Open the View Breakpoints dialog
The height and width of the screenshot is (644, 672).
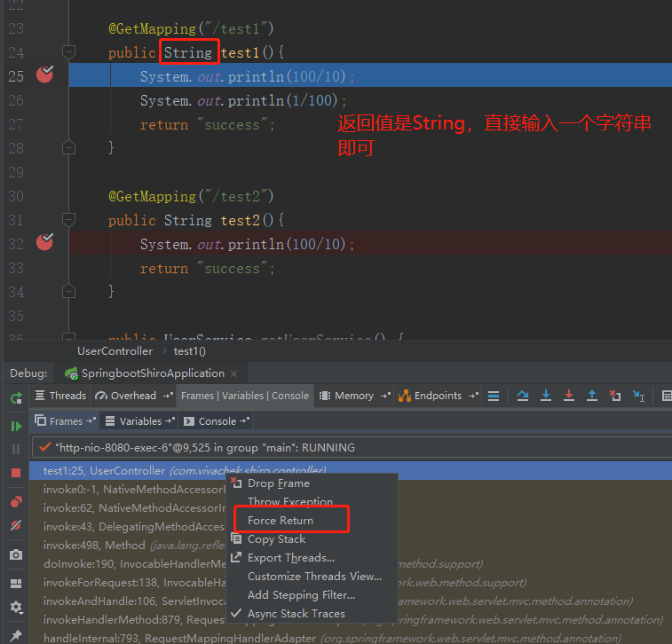(x=16, y=501)
